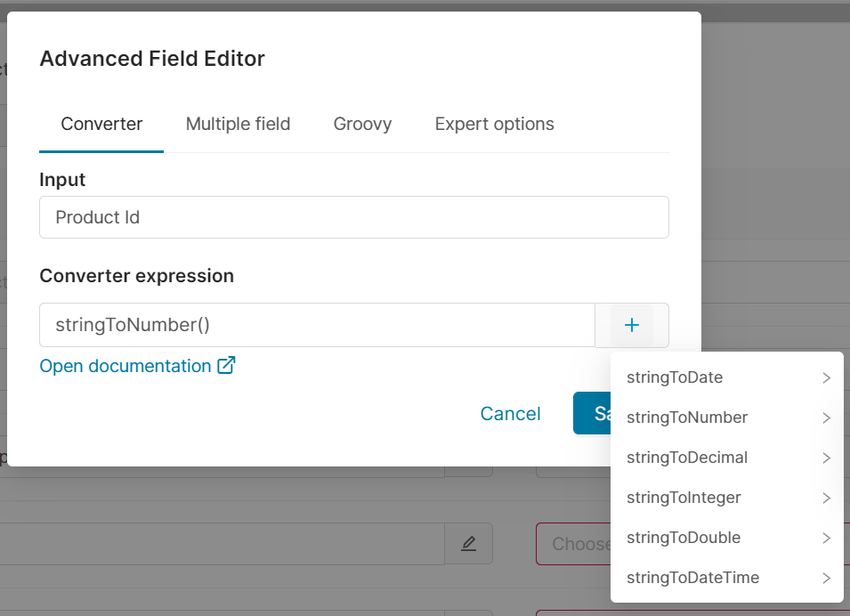Viewport: 850px width, 616px height.
Task: Click the + icon to add a converter
Action: coord(631,325)
